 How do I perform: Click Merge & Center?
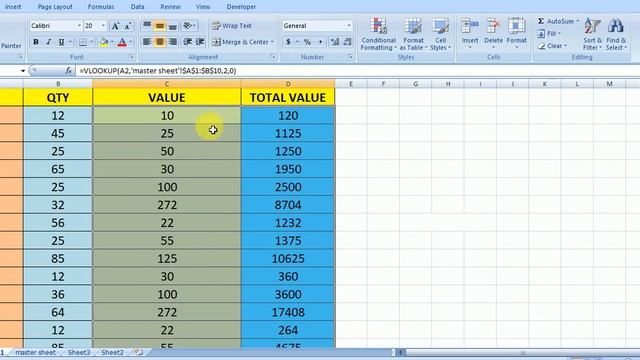tap(240, 42)
